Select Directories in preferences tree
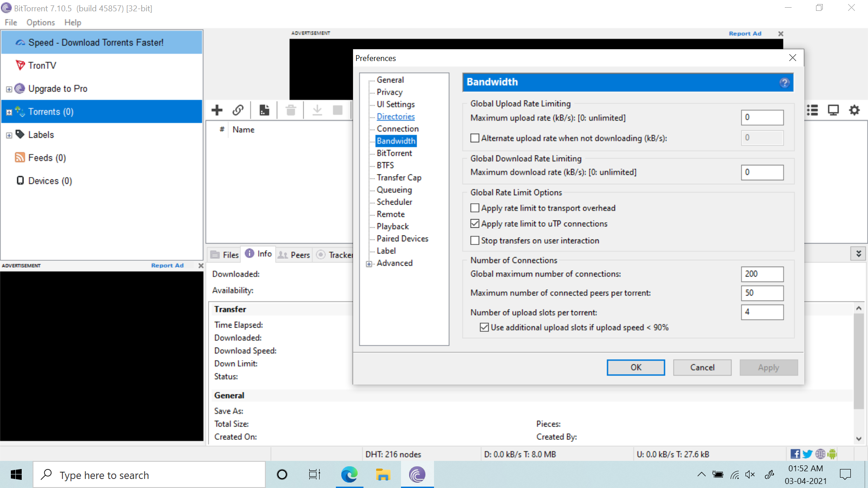Viewport: 868px width, 488px height. [396, 117]
